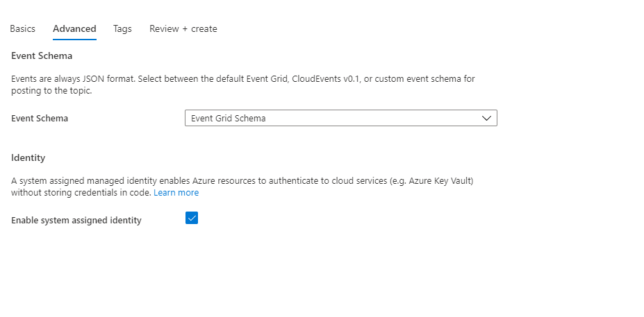Click the Event Schema dropdown chevron arrow
Viewport: 644px width, 317px height.
[x=487, y=119]
